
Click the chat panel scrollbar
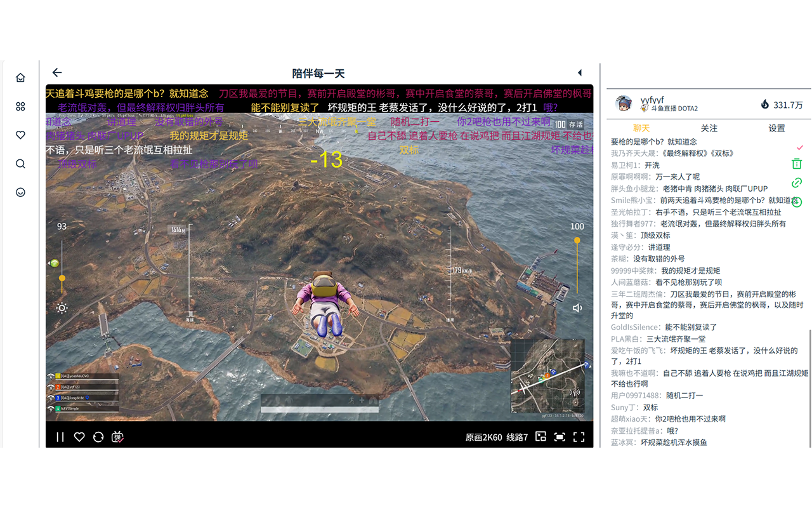[x=810, y=389]
